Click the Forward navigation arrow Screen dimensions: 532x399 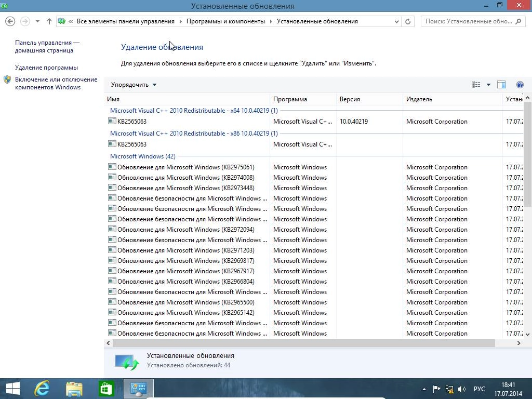coord(25,21)
